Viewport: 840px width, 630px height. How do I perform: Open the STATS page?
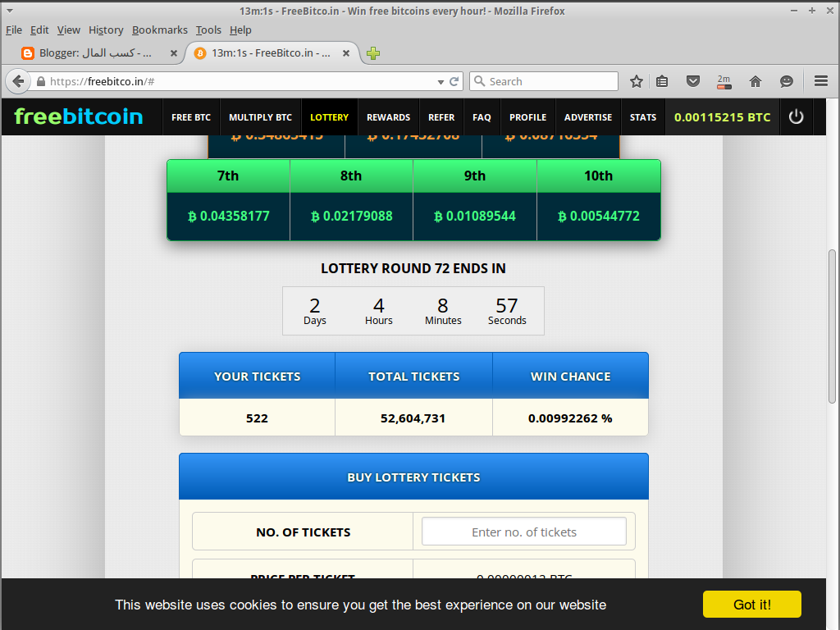pos(643,116)
